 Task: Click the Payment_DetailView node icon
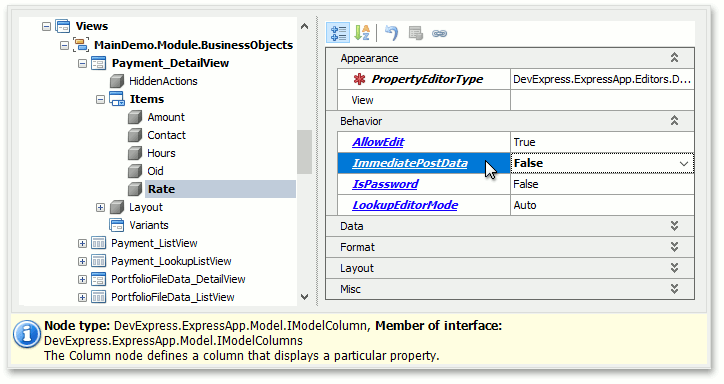point(98,63)
